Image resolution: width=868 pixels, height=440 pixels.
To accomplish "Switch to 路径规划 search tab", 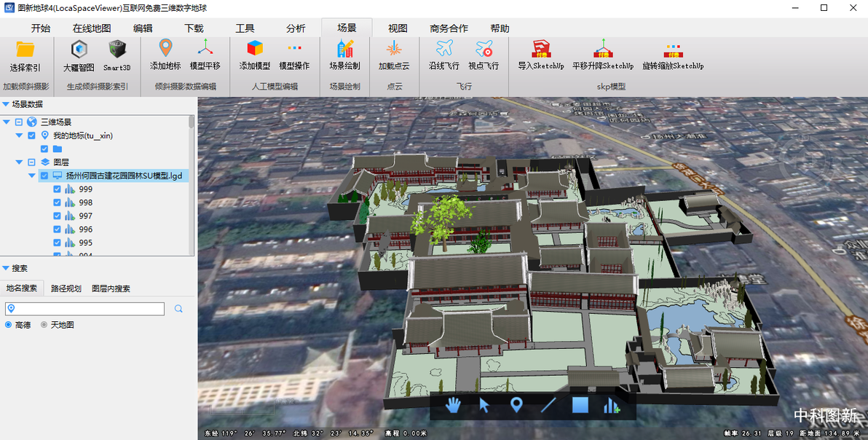I will 66,288.
